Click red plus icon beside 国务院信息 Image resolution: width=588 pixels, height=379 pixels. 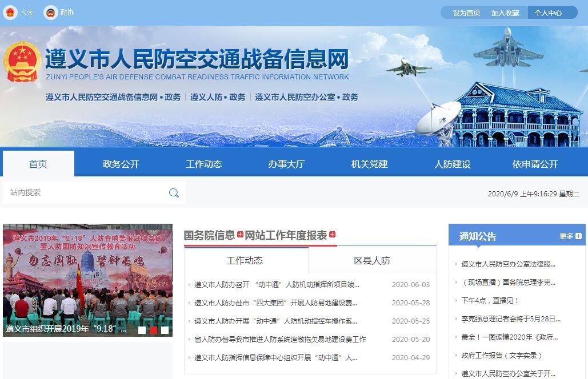tap(240, 235)
